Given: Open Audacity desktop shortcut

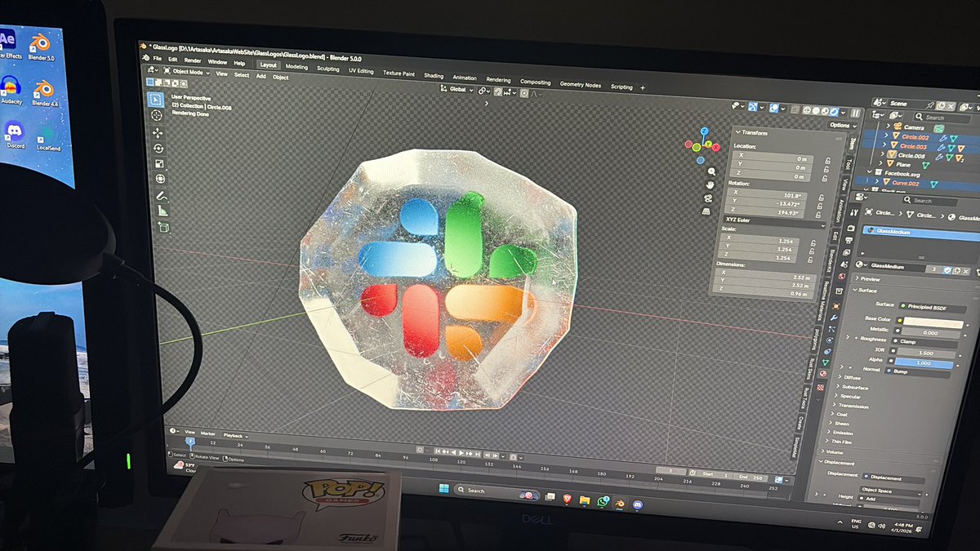Looking at the screenshot, I should pyautogui.click(x=11, y=90).
